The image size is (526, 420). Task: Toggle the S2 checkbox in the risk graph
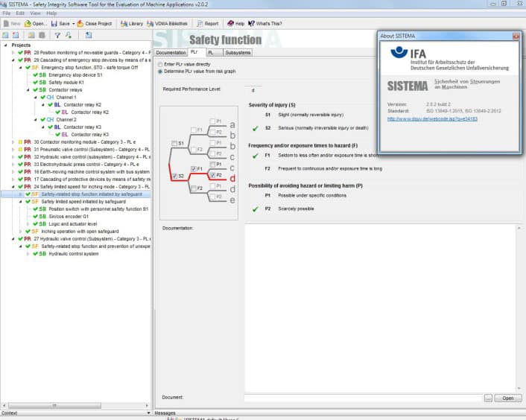click(x=174, y=176)
